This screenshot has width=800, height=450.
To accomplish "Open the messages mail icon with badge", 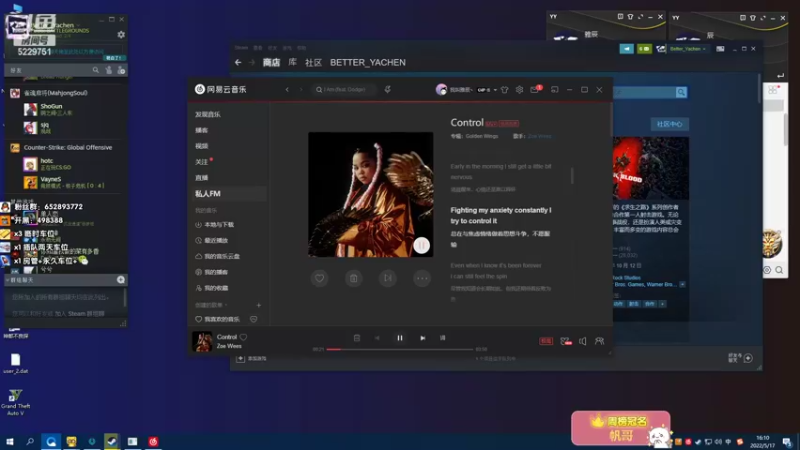I will (535, 89).
